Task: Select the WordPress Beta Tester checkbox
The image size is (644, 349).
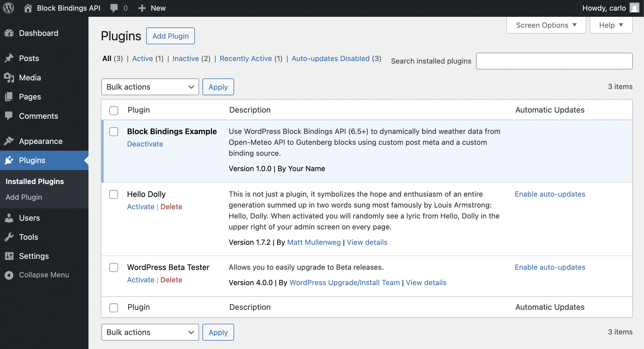Action: (x=114, y=267)
